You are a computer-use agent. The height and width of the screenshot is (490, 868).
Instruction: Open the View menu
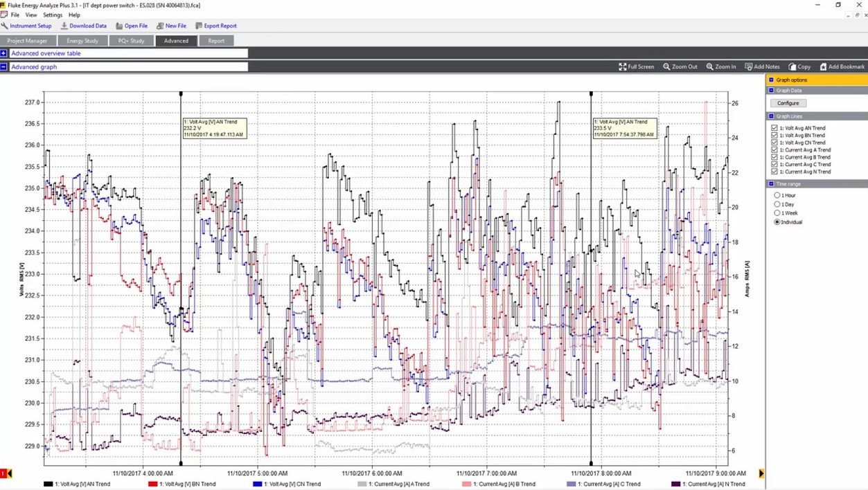(x=31, y=15)
